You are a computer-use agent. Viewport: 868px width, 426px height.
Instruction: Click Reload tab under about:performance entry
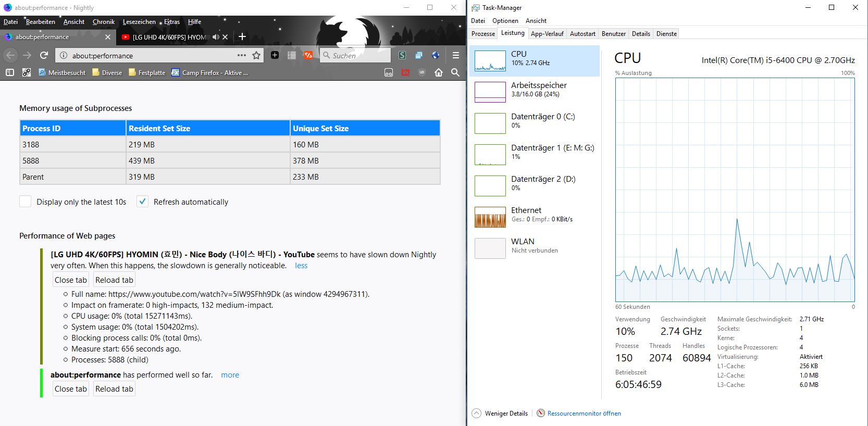click(114, 389)
